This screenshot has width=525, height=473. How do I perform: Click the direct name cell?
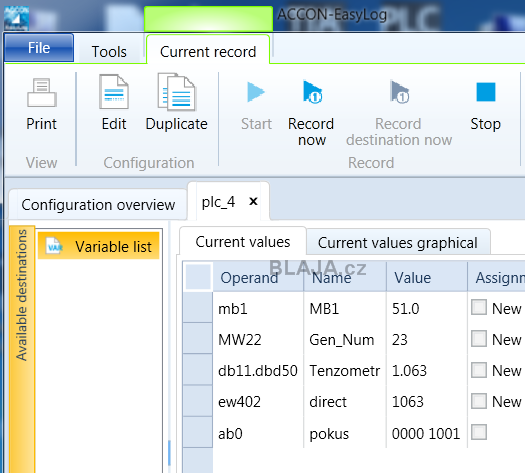point(345,401)
